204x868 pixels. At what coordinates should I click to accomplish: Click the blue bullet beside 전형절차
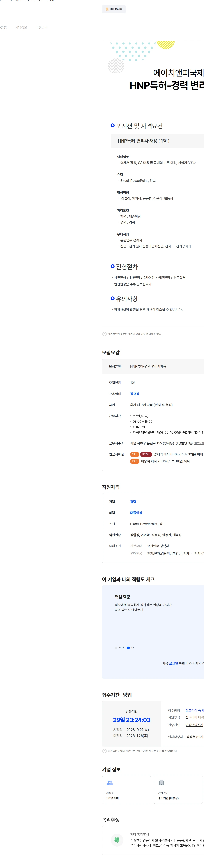[x=113, y=266]
